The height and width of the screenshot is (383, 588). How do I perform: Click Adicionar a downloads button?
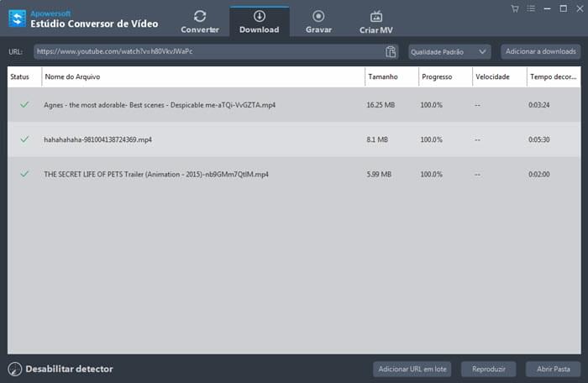(x=541, y=52)
